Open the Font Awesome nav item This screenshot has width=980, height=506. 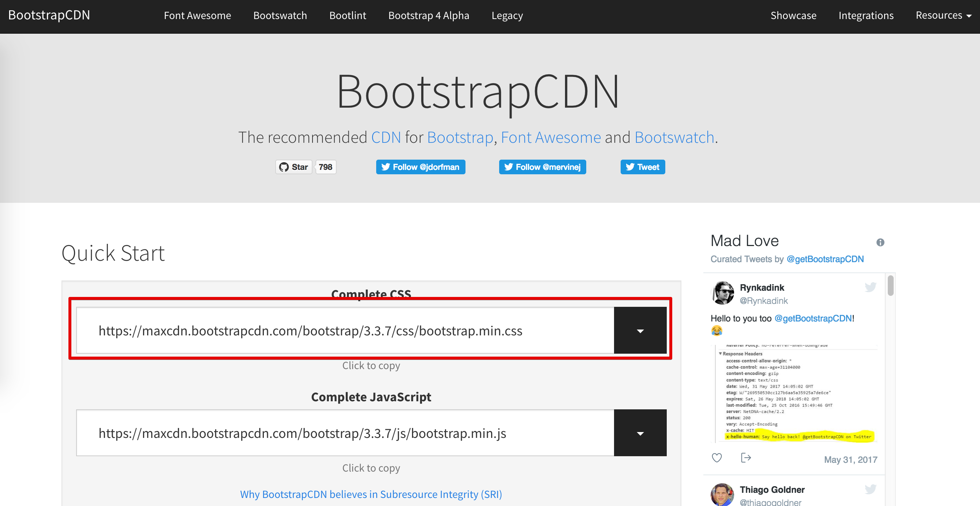tap(198, 15)
